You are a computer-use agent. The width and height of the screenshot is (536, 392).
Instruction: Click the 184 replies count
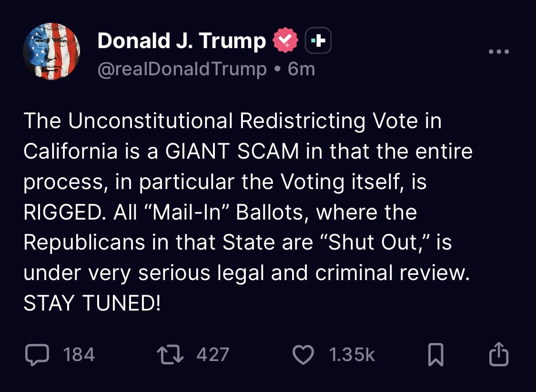79,355
